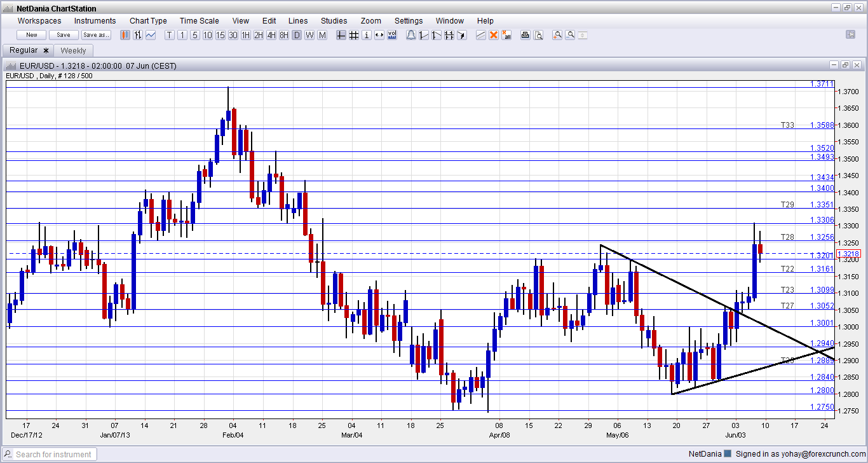868x463 pixels.
Task: Open the Help menu
Action: point(485,21)
